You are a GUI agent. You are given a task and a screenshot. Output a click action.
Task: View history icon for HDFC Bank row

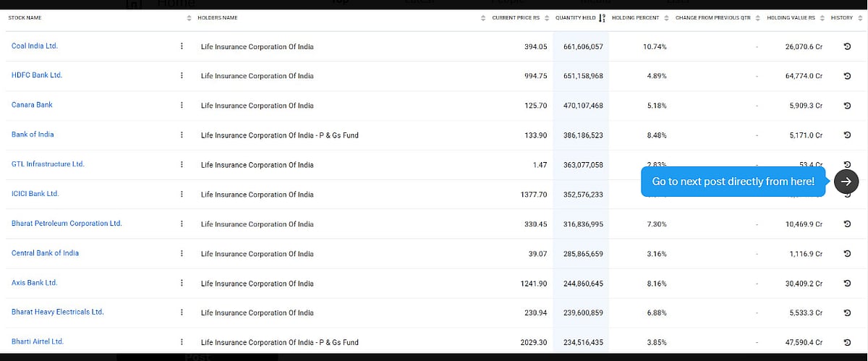847,76
